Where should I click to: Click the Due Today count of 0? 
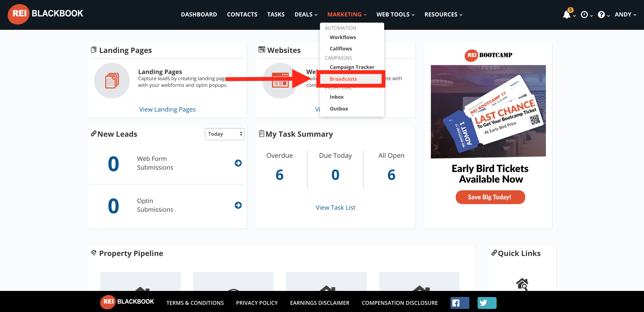(335, 175)
